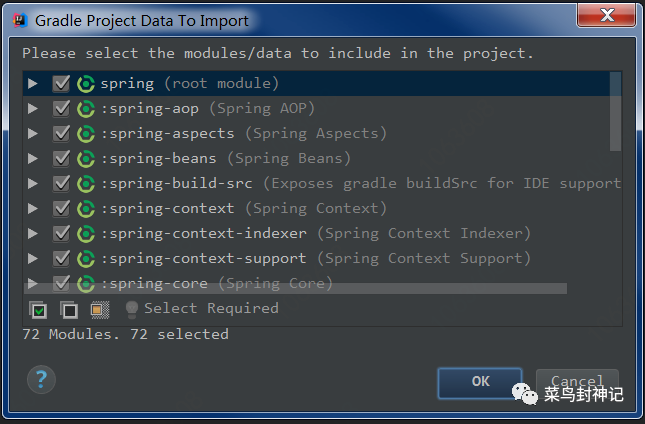This screenshot has height=424, width=645.
Task: Open help with the question mark icon
Action: [41, 379]
